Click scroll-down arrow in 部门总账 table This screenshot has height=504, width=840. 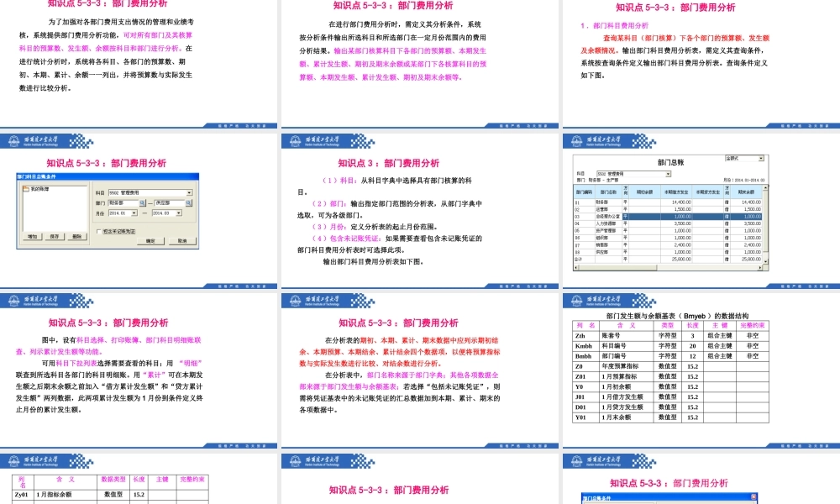tap(765, 260)
